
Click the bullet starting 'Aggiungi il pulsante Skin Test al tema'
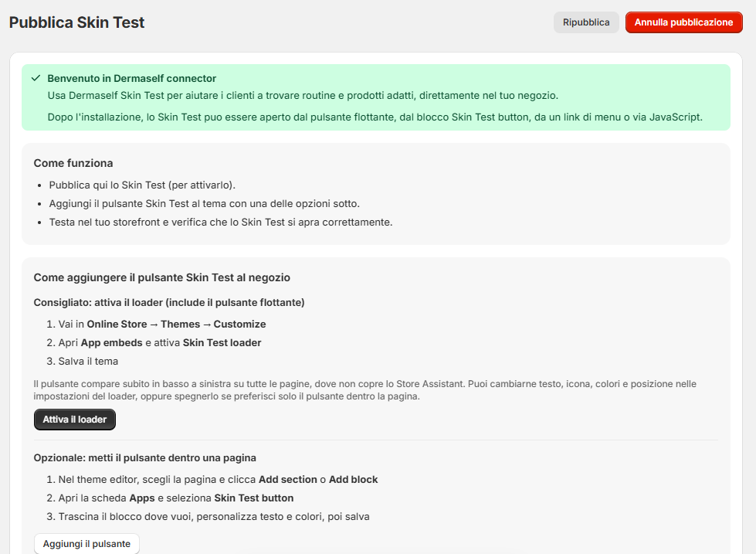(205, 204)
